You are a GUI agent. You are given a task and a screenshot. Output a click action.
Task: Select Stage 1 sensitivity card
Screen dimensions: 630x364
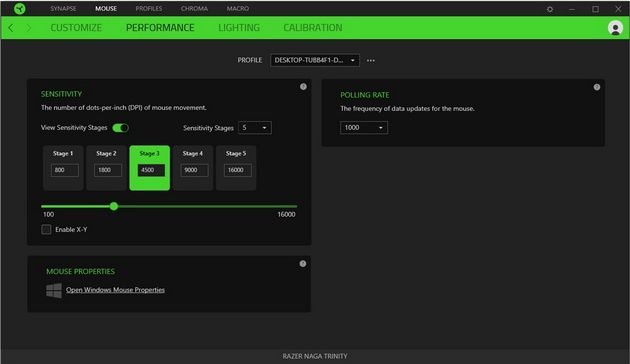coord(63,168)
